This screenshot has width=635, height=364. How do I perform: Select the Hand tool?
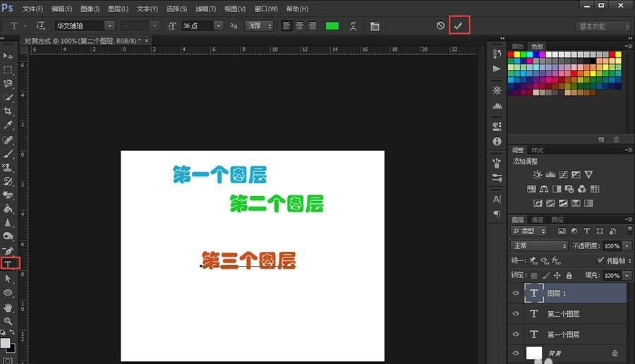tap(8, 307)
